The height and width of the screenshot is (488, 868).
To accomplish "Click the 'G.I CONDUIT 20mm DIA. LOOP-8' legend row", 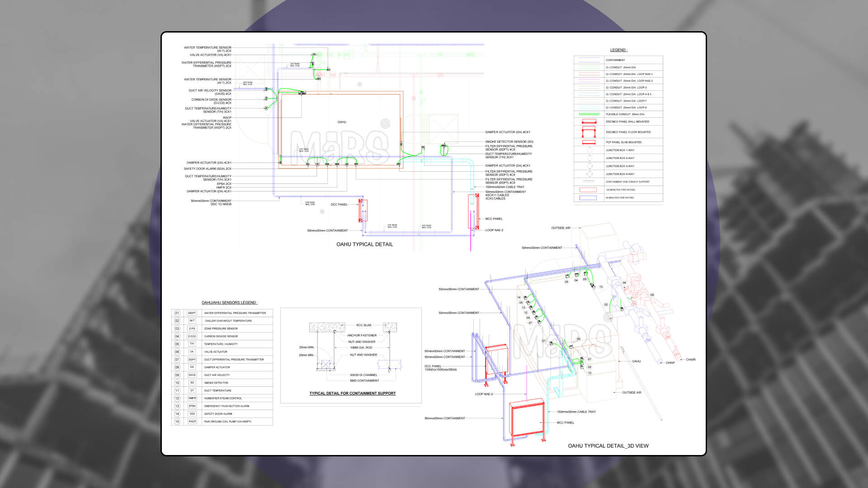I will click(618, 108).
